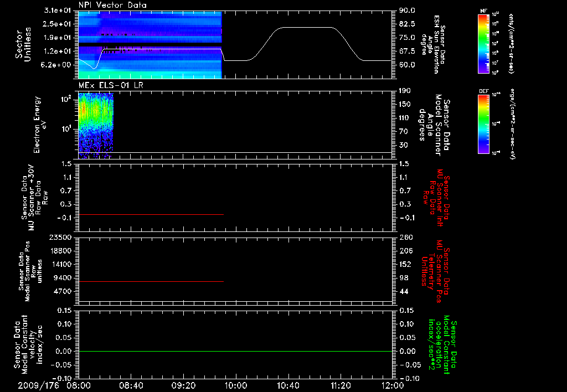Click the NPI sector spectrogram data
The height and width of the screenshot is (392, 567).
click(x=150, y=45)
